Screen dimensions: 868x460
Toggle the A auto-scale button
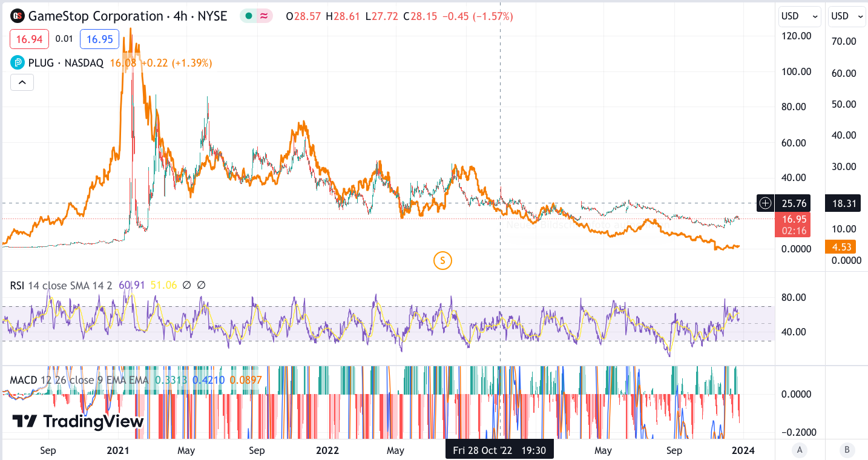point(800,450)
